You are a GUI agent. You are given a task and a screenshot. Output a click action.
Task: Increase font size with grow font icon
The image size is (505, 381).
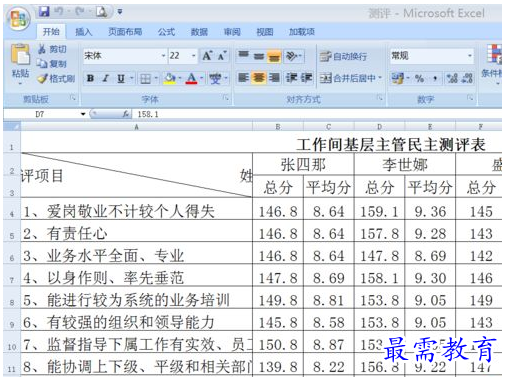[x=207, y=56]
